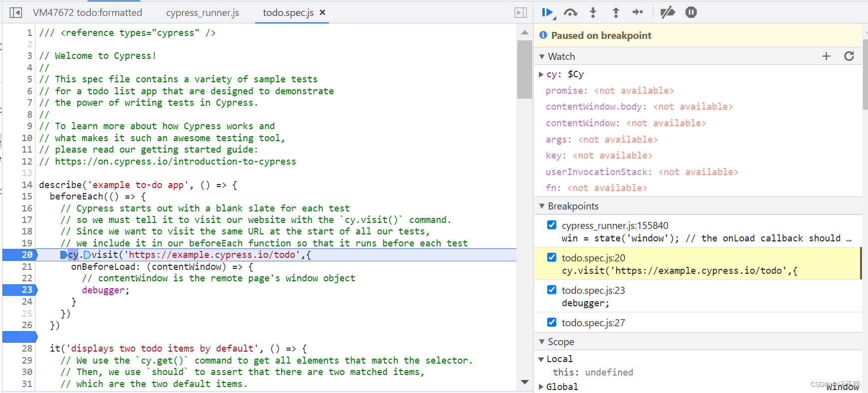Click the editor vertical scrollbar thumb
Viewport: 868px width, 393px height.
[524, 69]
